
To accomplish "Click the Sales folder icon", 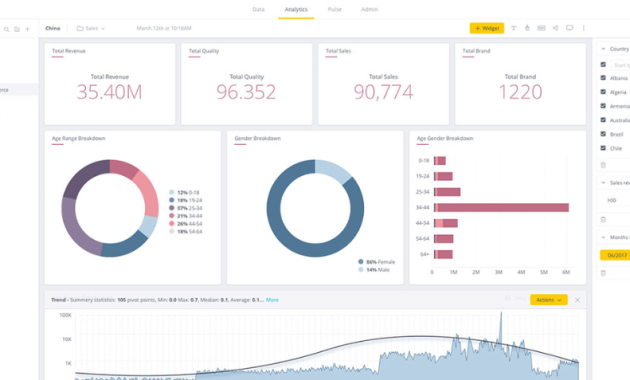I will pyautogui.click(x=80, y=28).
